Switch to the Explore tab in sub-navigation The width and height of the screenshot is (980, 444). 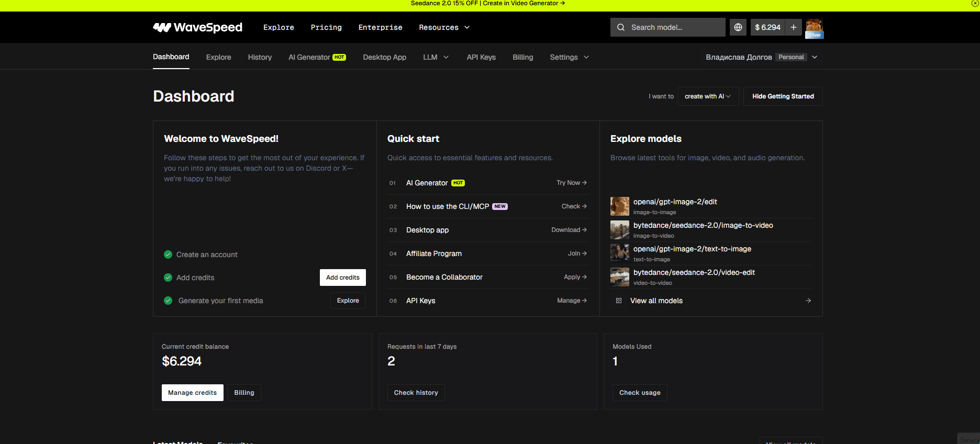pyautogui.click(x=219, y=57)
